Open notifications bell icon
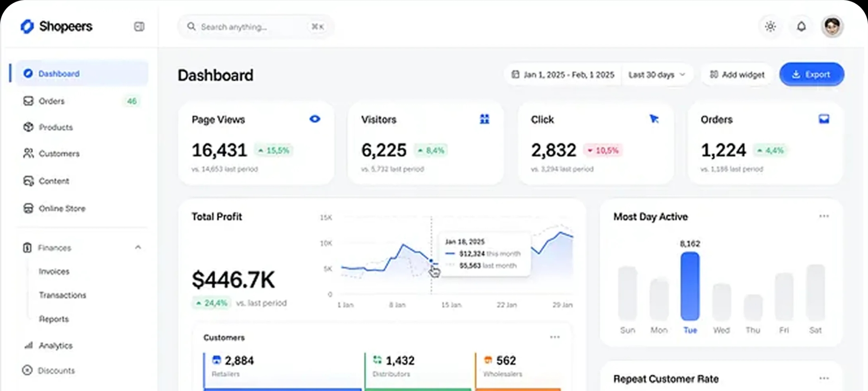Viewport: 868px width, 391px height. 801,26
